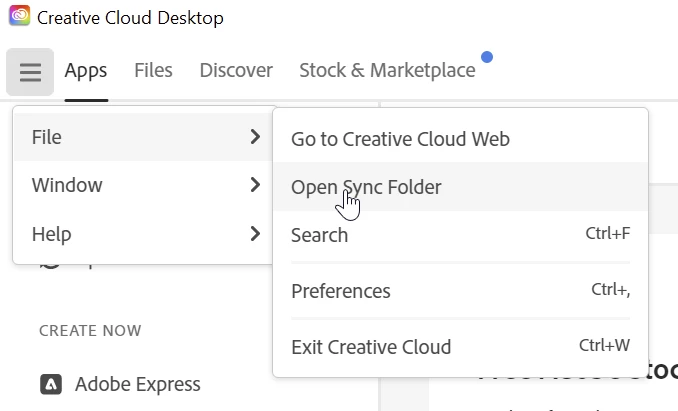Click the hamburger menu icon

pyautogui.click(x=30, y=72)
